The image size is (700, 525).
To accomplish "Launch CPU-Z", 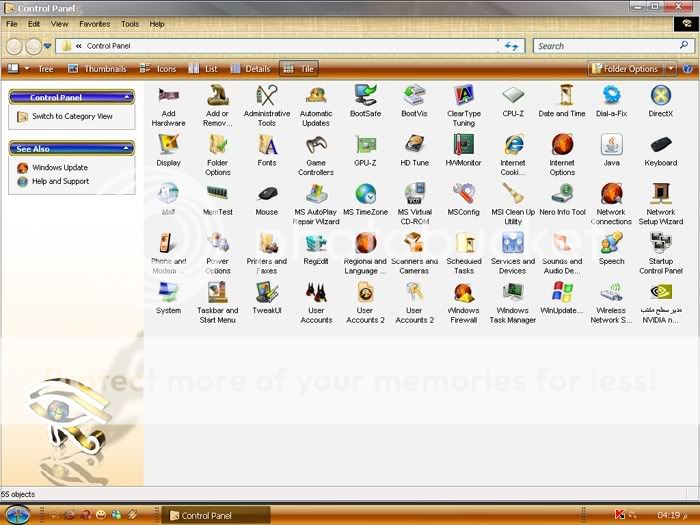I will (513, 101).
